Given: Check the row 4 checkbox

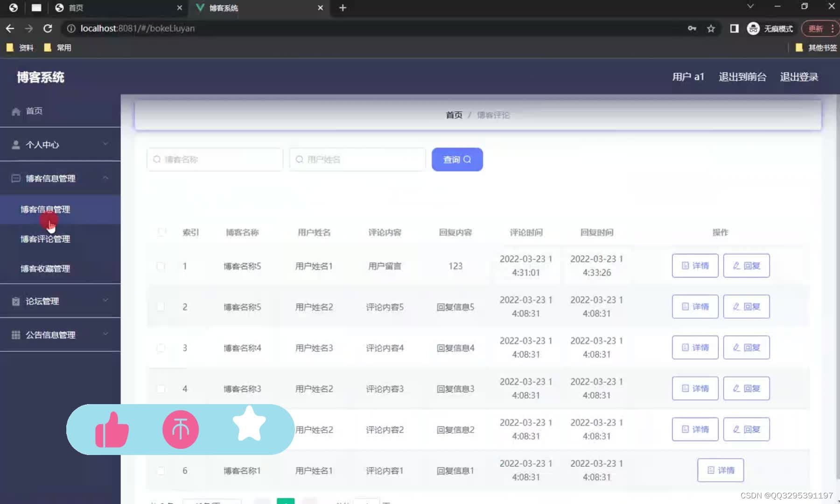Looking at the screenshot, I should point(161,389).
